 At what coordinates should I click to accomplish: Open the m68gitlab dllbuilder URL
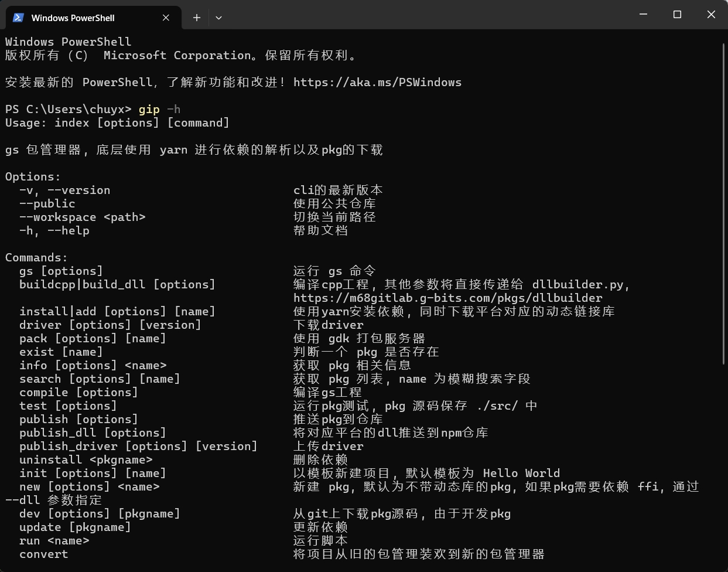point(447,298)
